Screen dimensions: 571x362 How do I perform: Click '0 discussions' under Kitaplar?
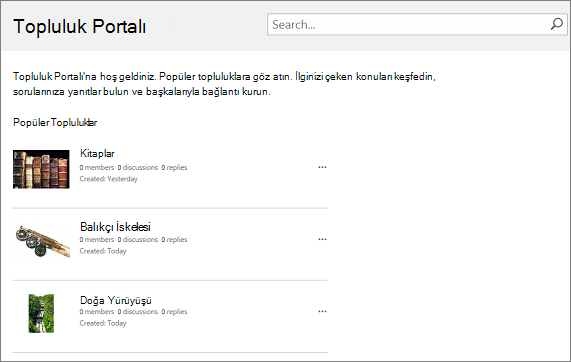point(138,168)
